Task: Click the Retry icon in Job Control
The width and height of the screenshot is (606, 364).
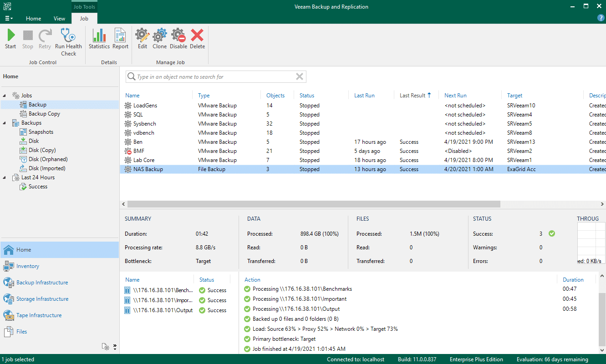Action: coord(45,39)
